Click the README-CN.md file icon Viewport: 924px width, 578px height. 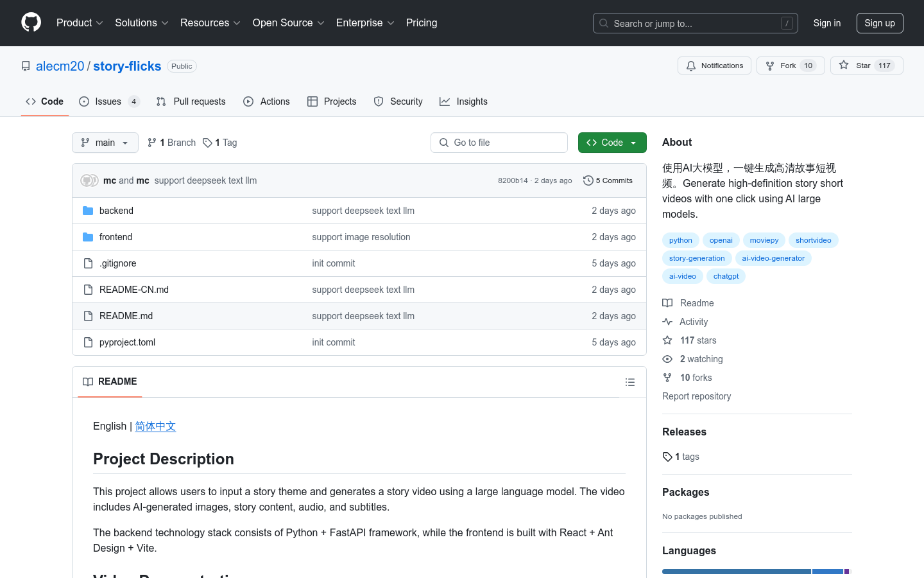(88, 290)
